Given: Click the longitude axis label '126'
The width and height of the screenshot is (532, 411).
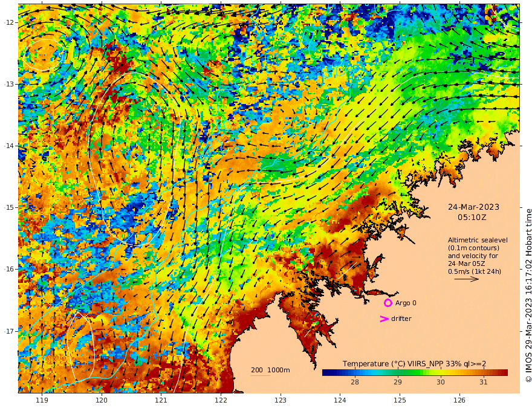Looking at the screenshot, I should click(459, 401).
